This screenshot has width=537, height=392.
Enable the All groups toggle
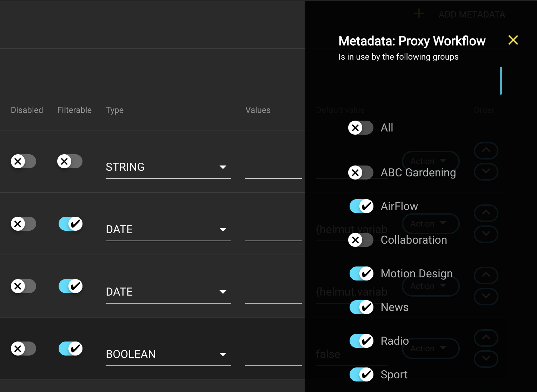[360, 128]
